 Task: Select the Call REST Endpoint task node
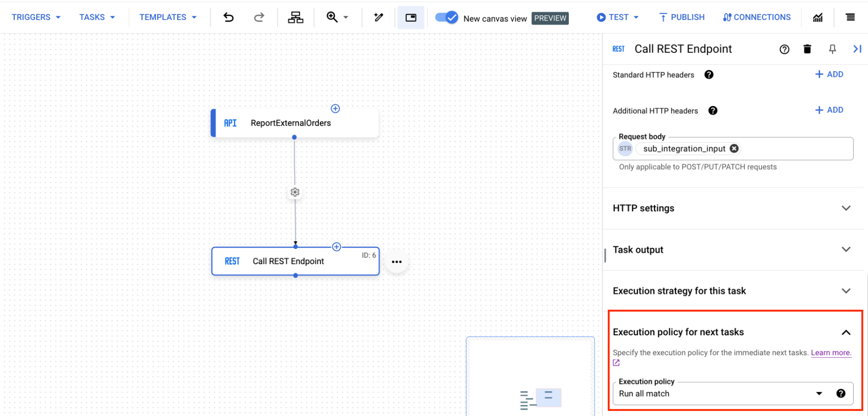[x=295, y=261]
